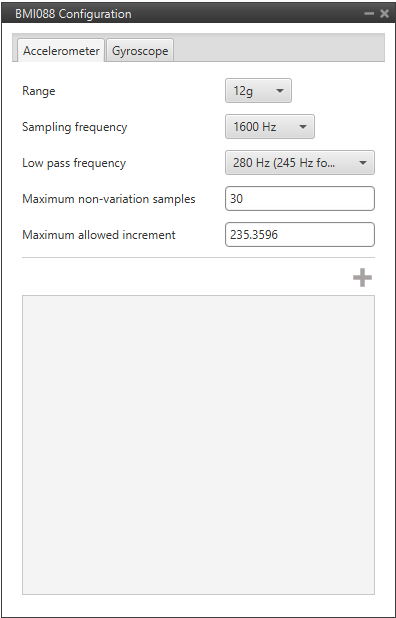396x618 pixels.
Task: Click the 'BMI088 Configuration' window title
Action: pos(73,14)
